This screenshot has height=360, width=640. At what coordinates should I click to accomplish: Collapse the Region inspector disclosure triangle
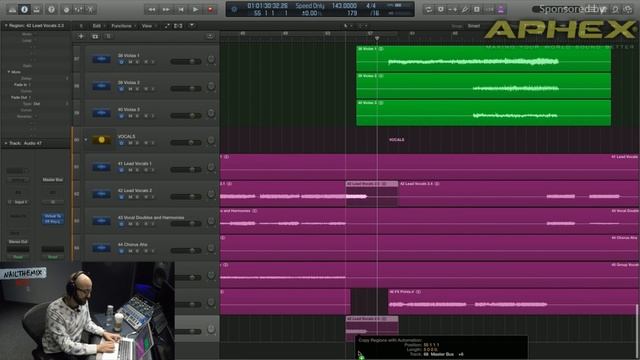point(6,26)
